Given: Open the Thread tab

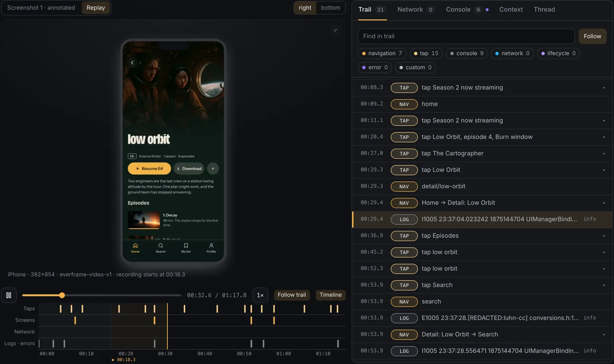Looking at the screenshot, I should coord(544,10).
